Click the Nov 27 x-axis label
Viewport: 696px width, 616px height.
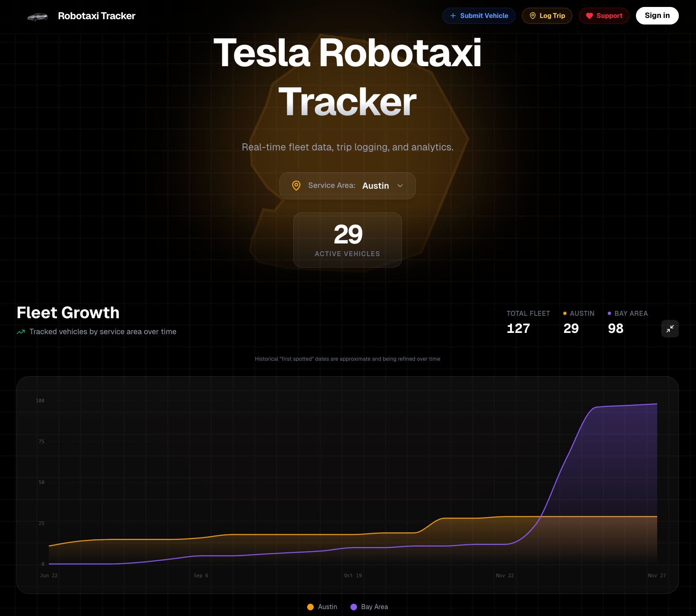657,576
